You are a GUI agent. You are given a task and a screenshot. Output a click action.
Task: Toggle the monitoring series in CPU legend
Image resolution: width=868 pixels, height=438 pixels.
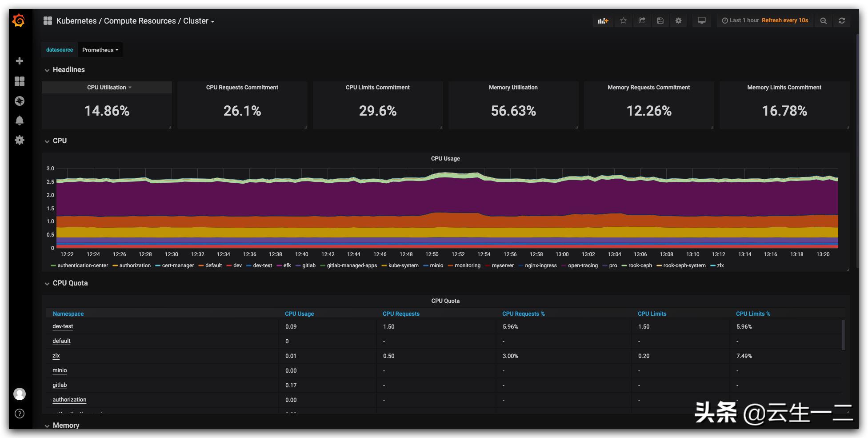pos(466,265)
